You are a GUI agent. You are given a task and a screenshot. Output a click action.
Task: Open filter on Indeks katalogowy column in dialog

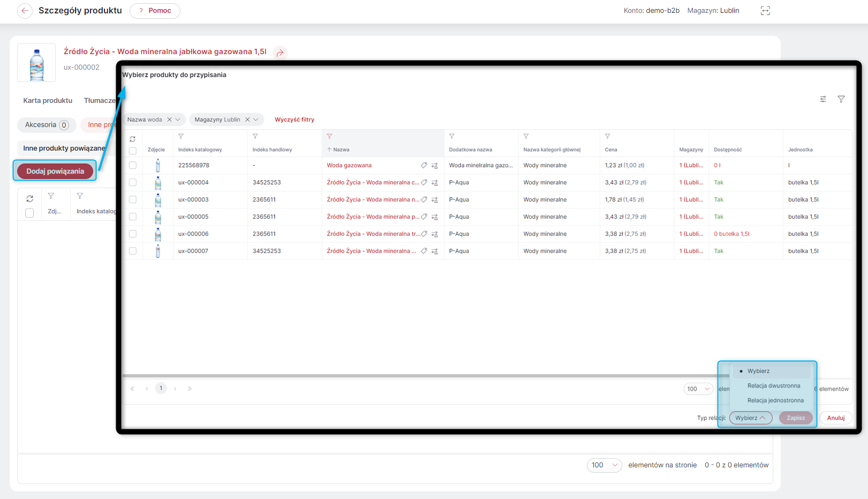[x=181, y=136]
